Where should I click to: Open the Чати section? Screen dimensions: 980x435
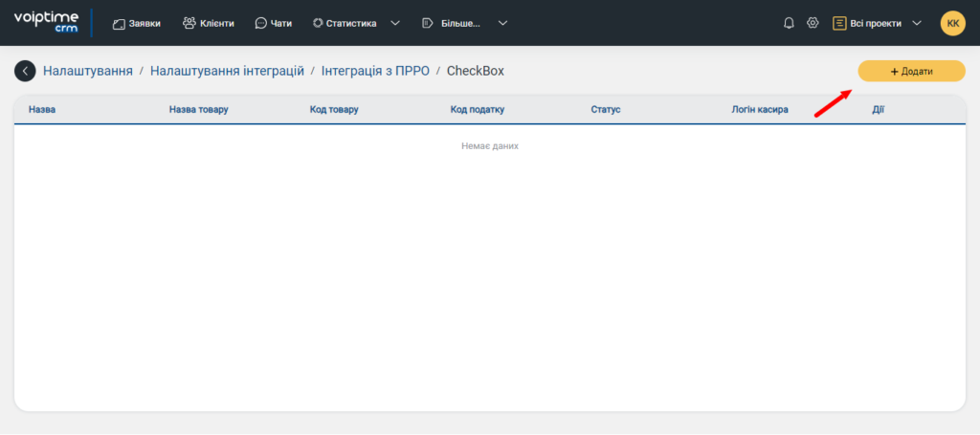[x=274, y=23]
